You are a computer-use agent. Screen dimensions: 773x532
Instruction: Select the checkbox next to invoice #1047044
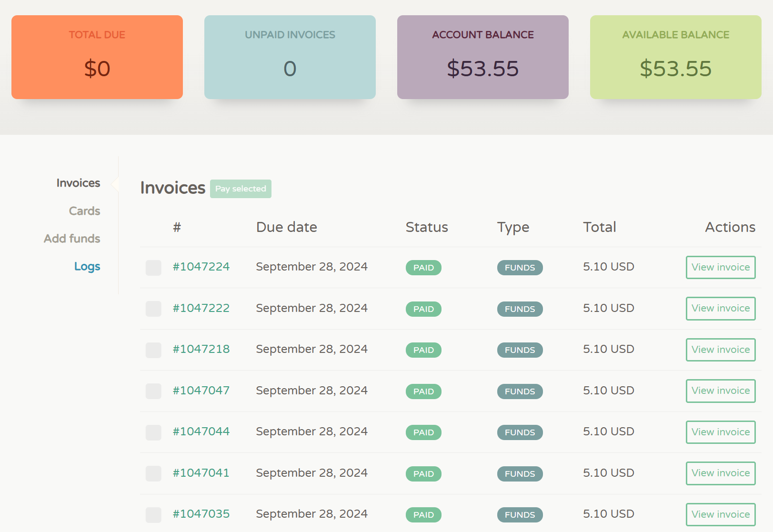[x=153, y=432]
